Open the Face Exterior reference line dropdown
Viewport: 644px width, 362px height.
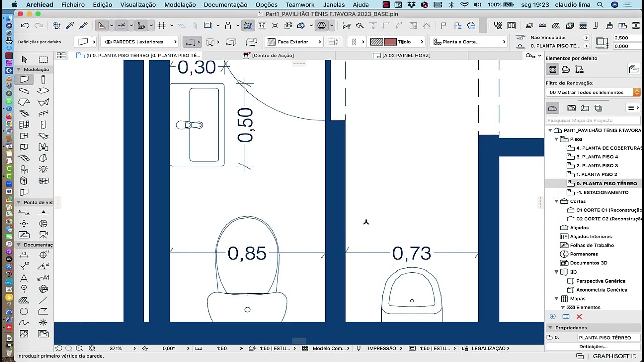tap(294, 42)
